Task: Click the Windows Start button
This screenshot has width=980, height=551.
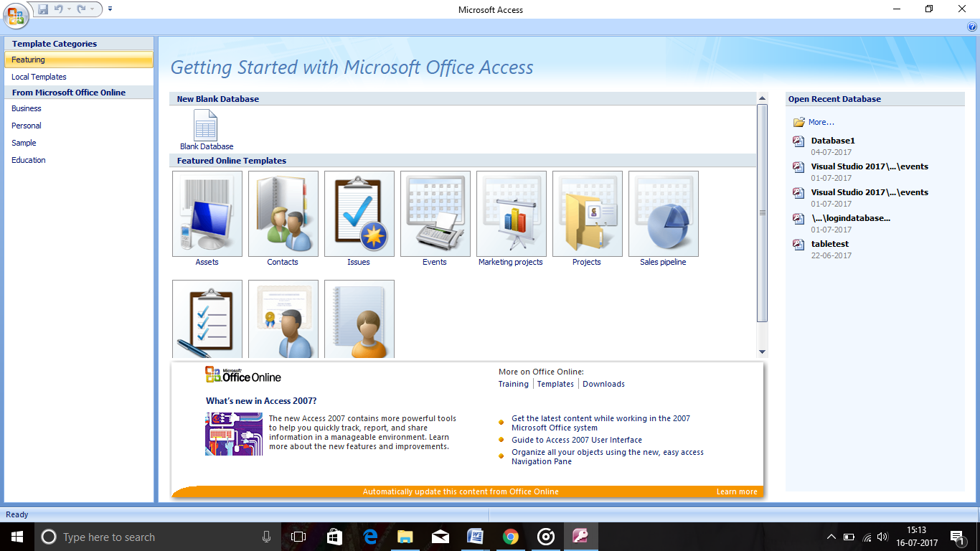Action: pyautogui.click(x=17, y=537)
